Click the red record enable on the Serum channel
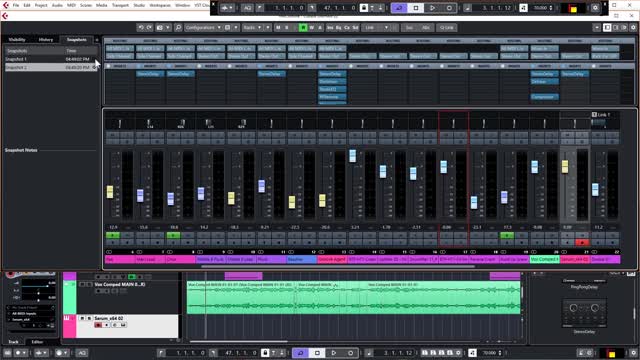 click(582, 242)
